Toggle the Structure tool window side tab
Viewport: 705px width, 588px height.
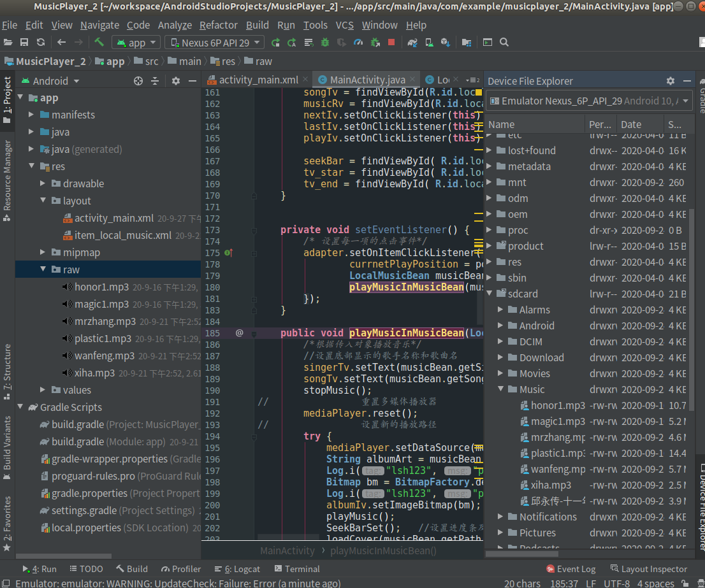click(x=7, y=367)
